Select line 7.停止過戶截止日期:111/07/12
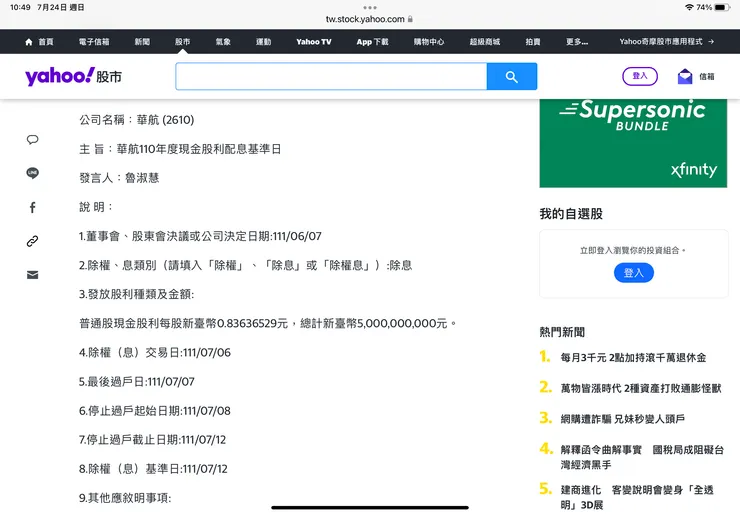 pos(152,440)
